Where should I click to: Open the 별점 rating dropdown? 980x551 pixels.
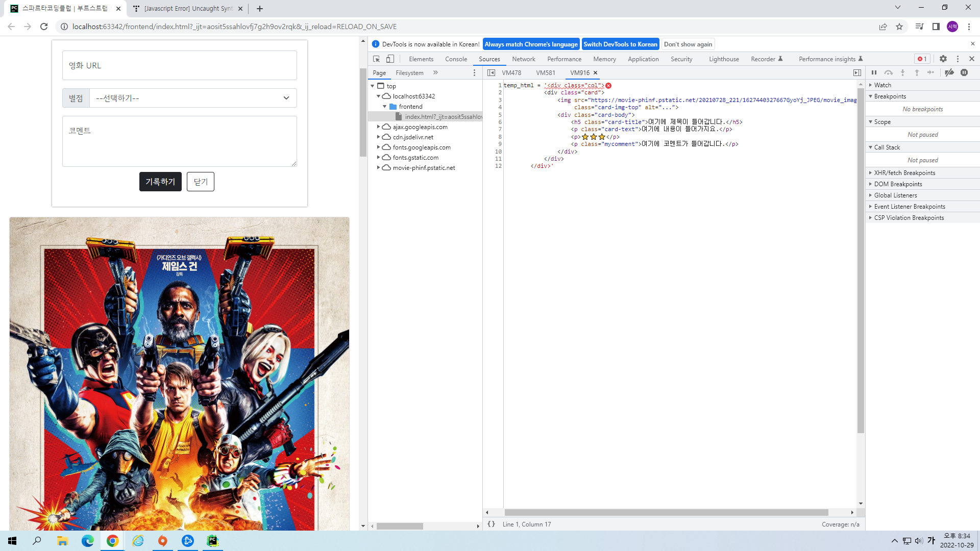click(193, 98)
